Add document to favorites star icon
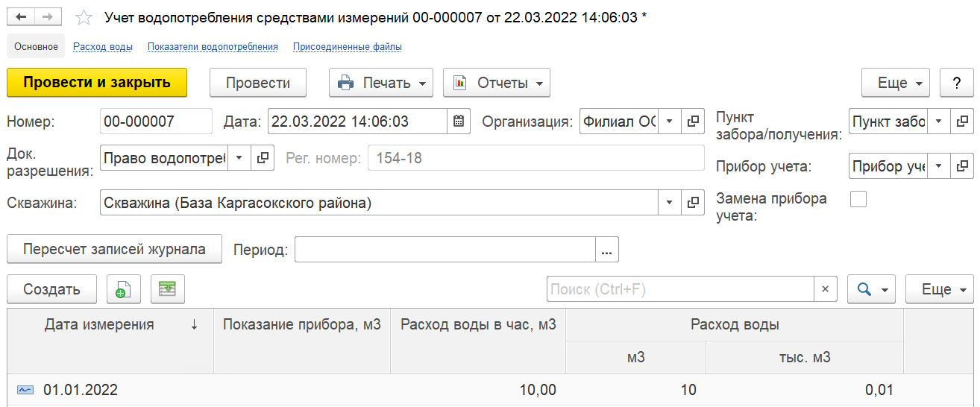The height and width of the screenshot is (407, 980). pyautogui.click(x=85, y=17)
